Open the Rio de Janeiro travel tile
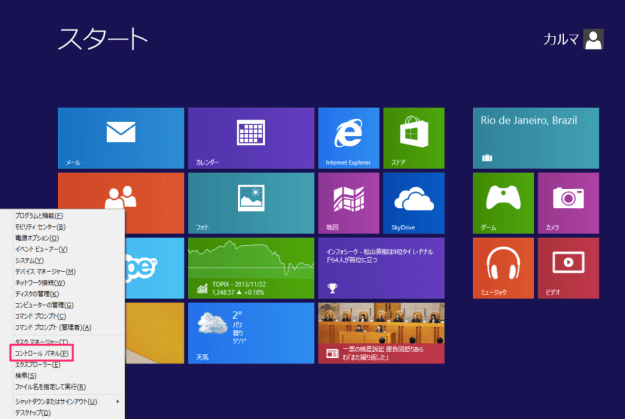This screenshot has height=419, width=625. tap(536, 138)
